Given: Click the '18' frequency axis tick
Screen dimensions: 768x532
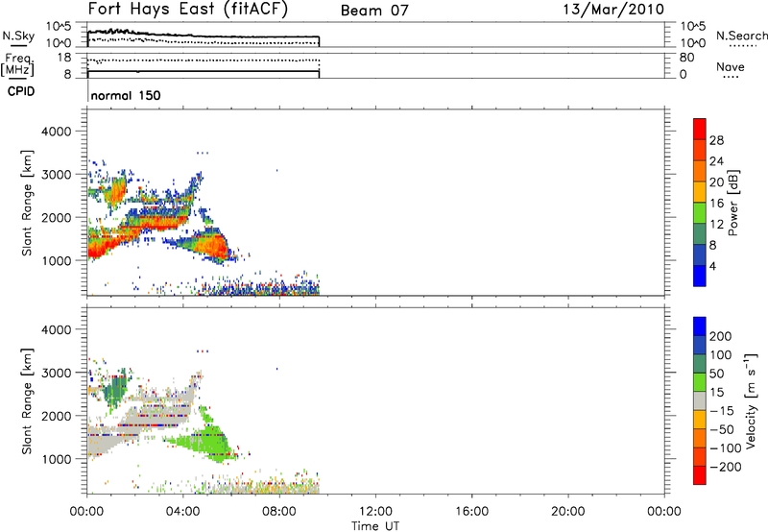Looking at the screenshot, I should (x=64, y=58).
